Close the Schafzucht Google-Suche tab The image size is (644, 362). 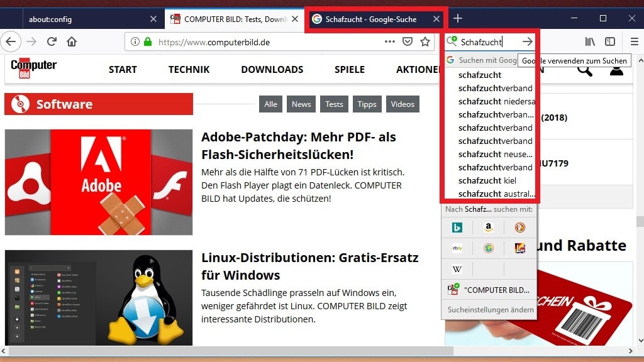click(436, 19)
